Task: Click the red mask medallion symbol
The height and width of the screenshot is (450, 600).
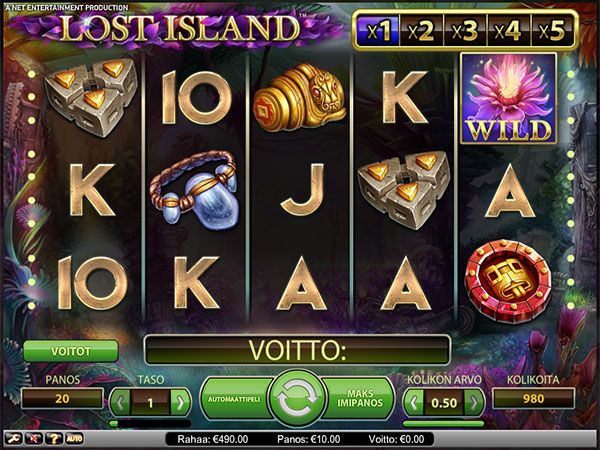Action: point(508,280)
